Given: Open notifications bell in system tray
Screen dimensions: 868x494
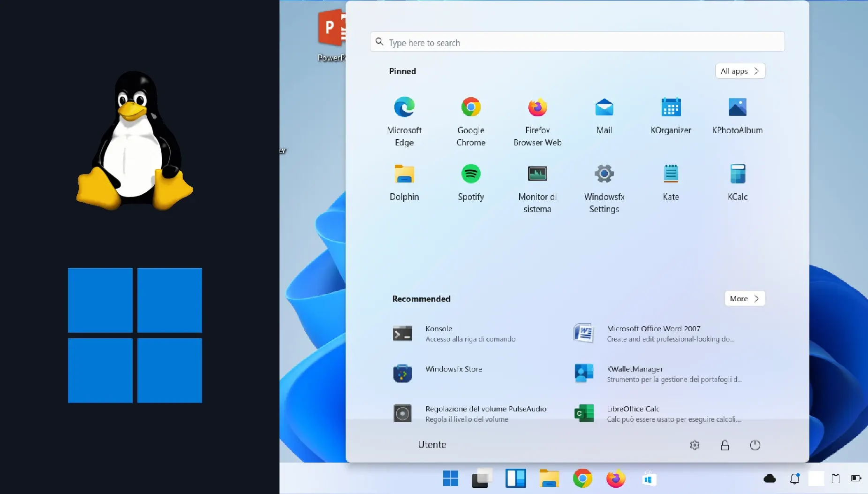Looking at the screenshot, I should (794, 479).
